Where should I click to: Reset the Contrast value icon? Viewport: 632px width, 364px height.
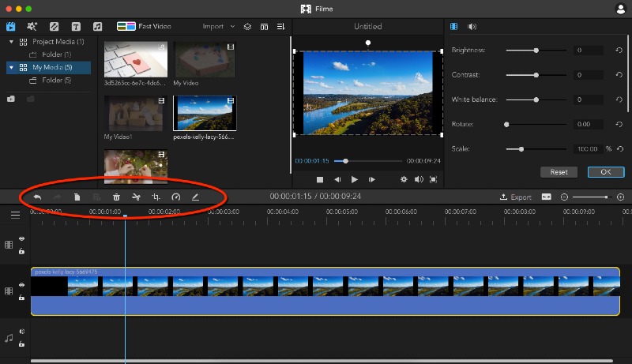[619, 75]
